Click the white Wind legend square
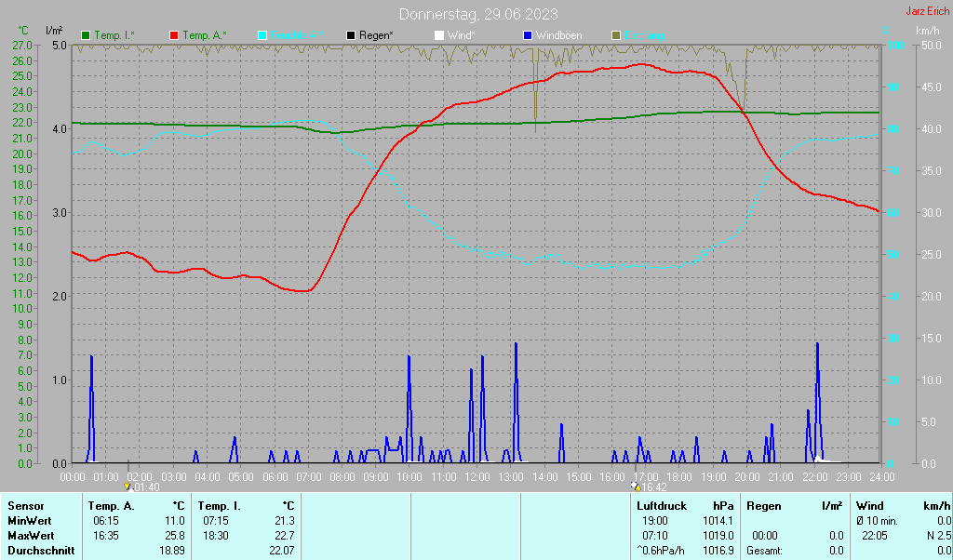This screenshot has width=953, height=560. click(x=439, y=36)
